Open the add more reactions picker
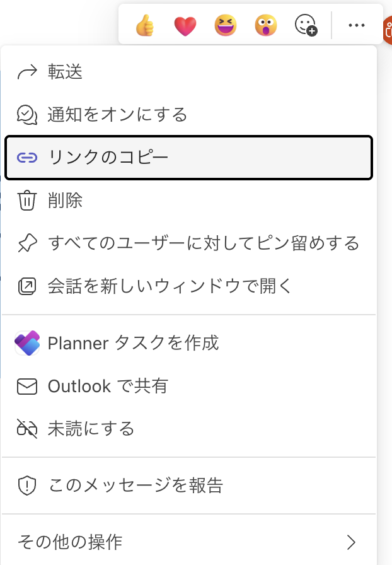The image size is (392, 565). click(306, 25)
